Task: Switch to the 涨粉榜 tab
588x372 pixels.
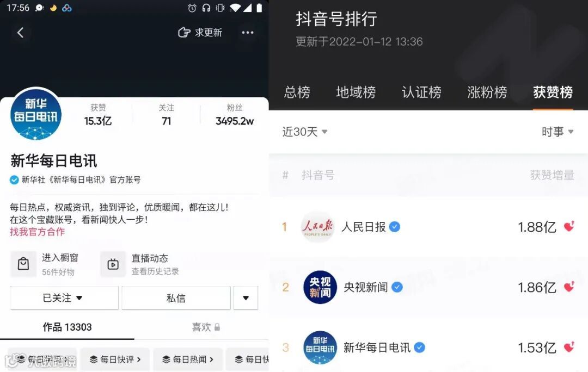Action: click(487, 92)
